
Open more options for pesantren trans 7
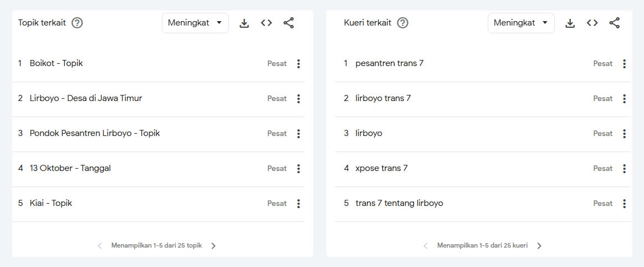tap(624, 64)
